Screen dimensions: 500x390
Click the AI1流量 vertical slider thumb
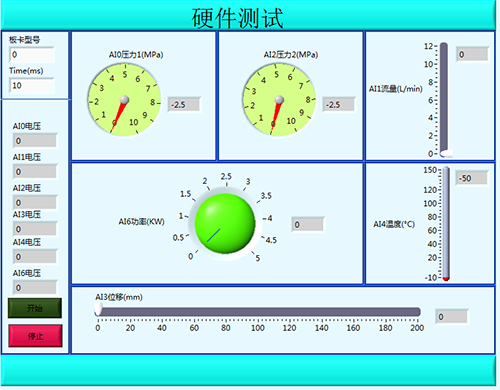click(x=446, y=154)
